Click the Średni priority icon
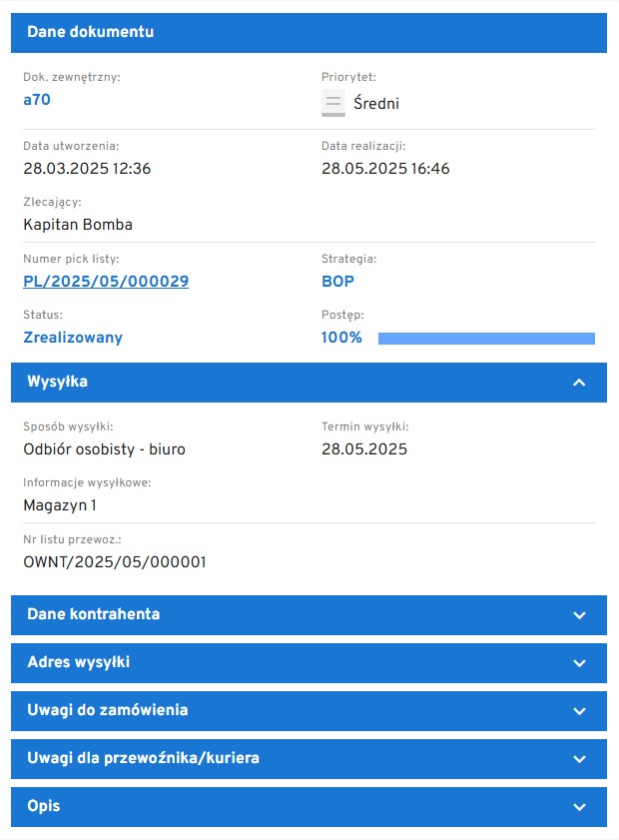 coord(333,103)
